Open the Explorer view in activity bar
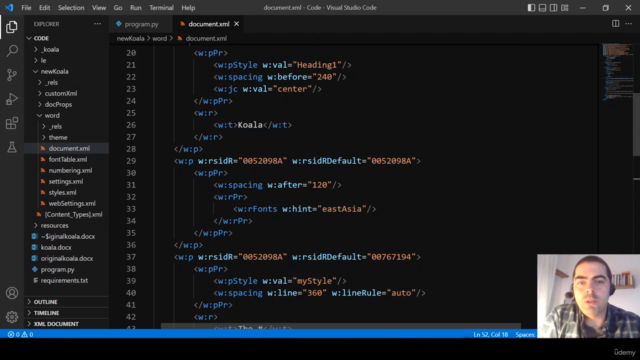This screenshot has width=640, height=360. click(x=12, y=27)
